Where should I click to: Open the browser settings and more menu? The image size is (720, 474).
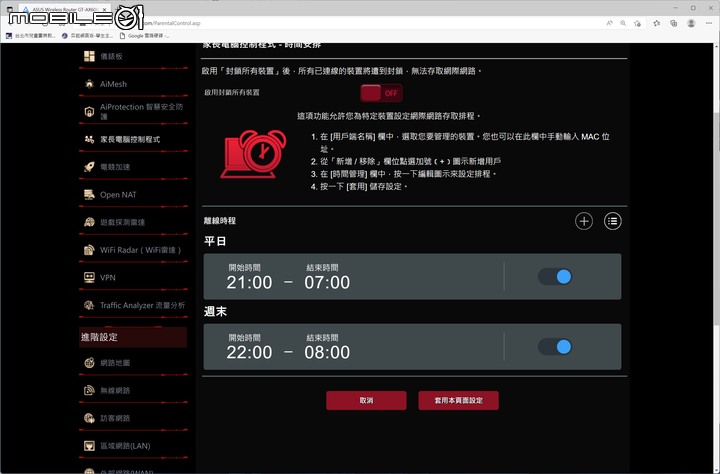pos(709,23)
